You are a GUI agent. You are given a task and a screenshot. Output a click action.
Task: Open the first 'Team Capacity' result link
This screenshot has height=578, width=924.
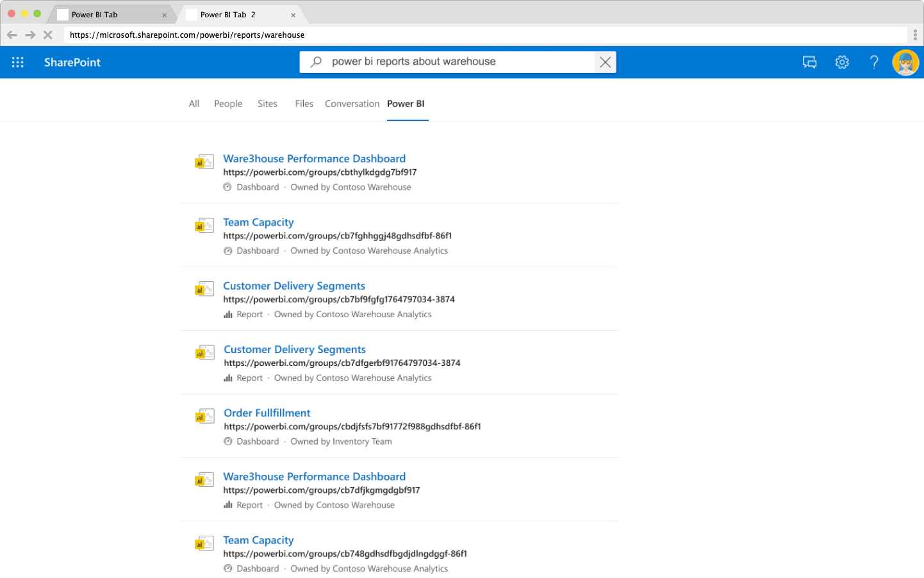click(x=258, y=222)
